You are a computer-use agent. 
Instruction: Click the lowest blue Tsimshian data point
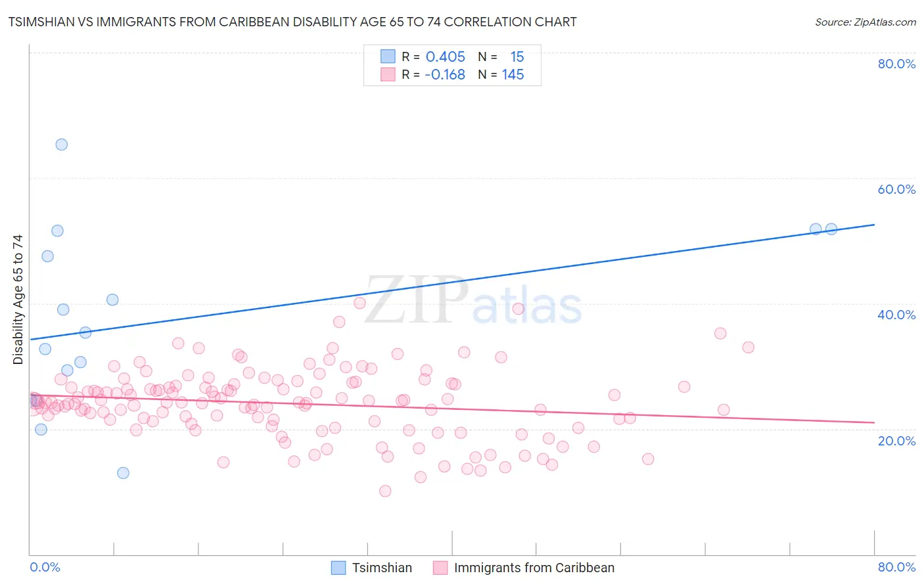click(x=123, y=473)
